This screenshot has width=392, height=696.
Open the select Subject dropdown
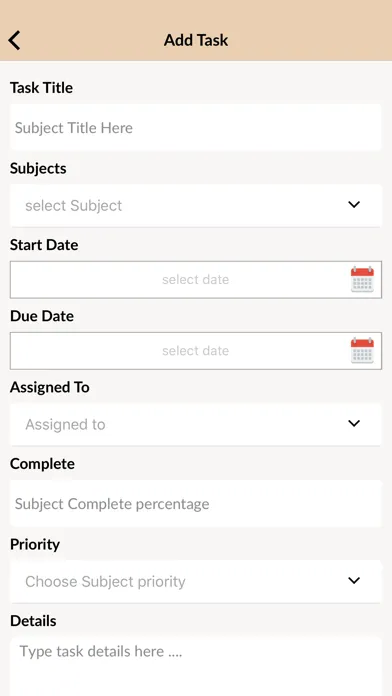(x=195, y=206)
